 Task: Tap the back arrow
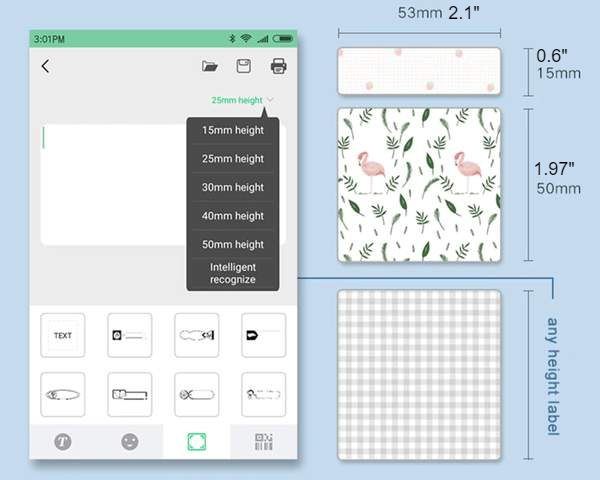46,67
